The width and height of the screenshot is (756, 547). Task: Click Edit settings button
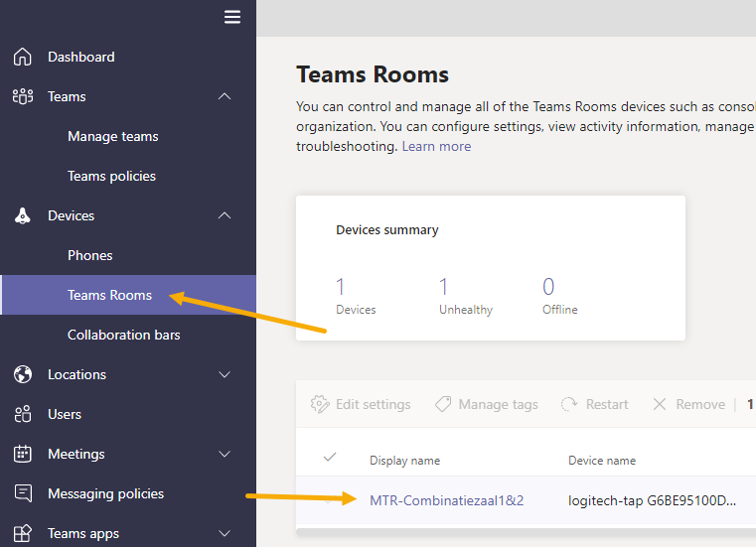tap(361, 404)
